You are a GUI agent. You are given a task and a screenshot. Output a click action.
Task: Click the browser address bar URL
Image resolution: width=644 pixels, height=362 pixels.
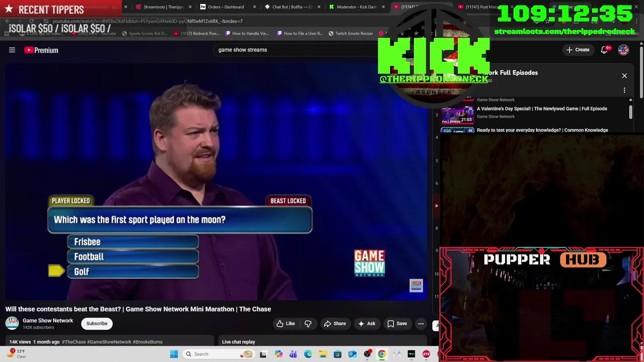click(147, 22)
